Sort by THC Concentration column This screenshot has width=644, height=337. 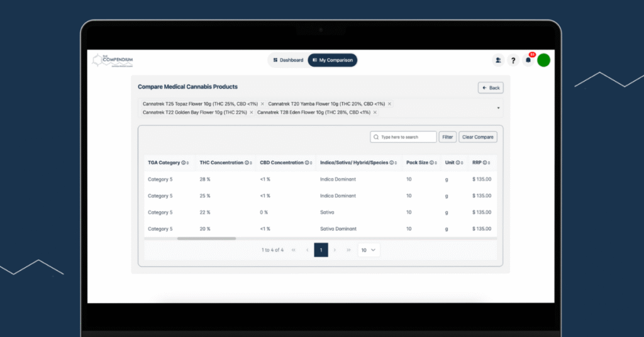(x=251, y=163)
